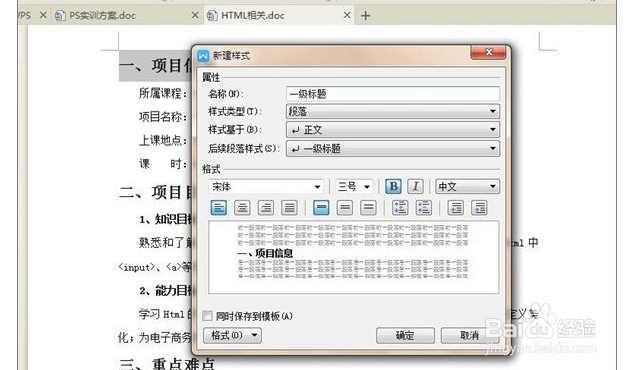The width and height of the screenshot is (632, 370).
Task: Toggle italic I button
Action: (416, 186)
